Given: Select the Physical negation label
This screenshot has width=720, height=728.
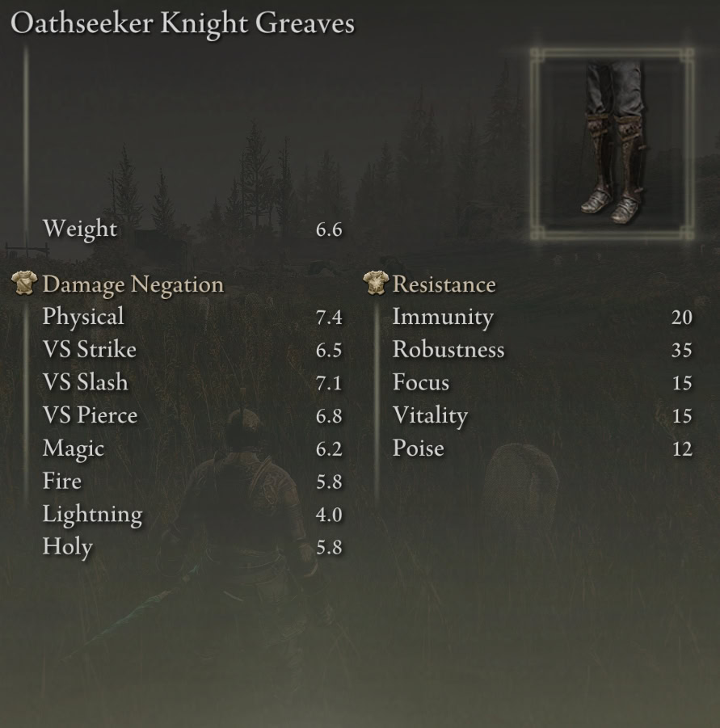Looking at the screenshot, I should pyautogui.click(x=83, y=317).
